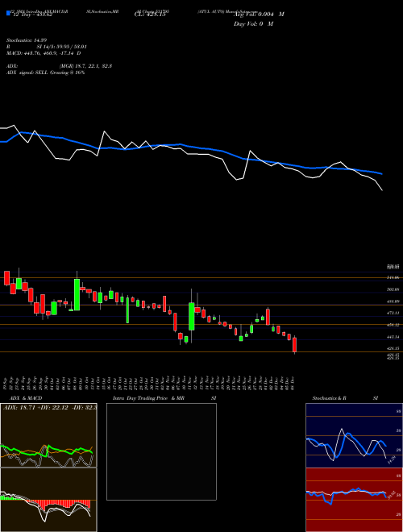
Task: Click the 'SI 14/3: 39.95 / 53.01' reading
Action: 62,47
